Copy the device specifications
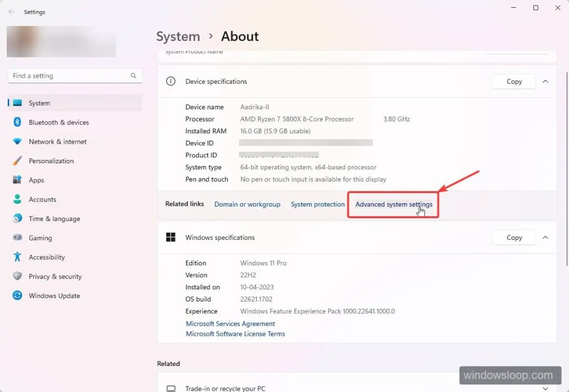This screenshot has width=569, height=392. (514, 82)
